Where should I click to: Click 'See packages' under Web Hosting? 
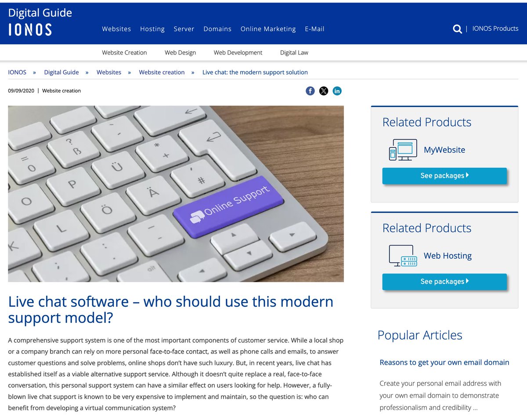point(444,282)
